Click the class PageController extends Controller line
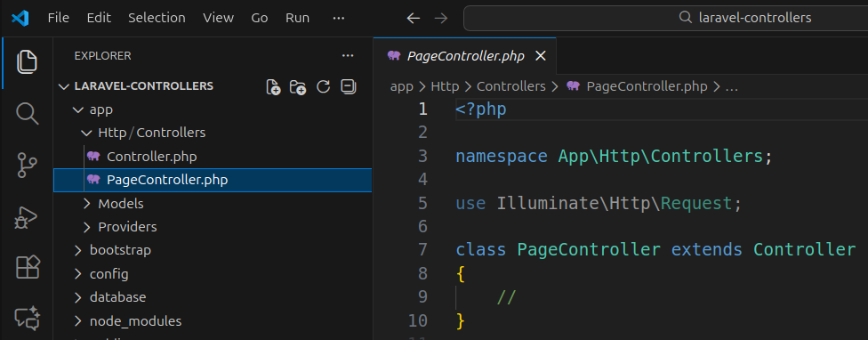Image resolution: width=868 pixels, height=340 pixels. click(655, 250)
